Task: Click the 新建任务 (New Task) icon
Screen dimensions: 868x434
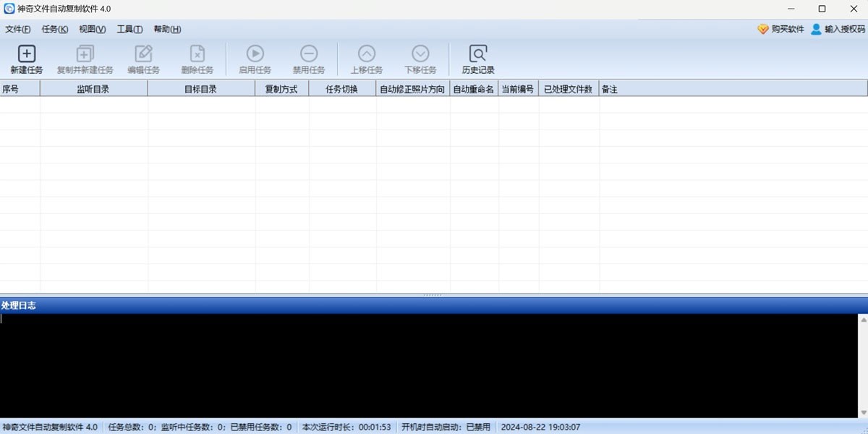Action: coord(27,54)
